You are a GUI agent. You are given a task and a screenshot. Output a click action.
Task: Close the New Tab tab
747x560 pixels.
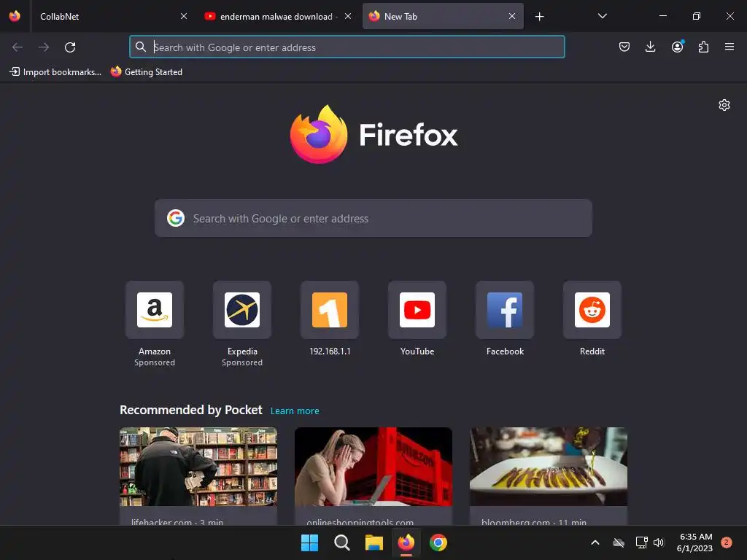(512, 16)
